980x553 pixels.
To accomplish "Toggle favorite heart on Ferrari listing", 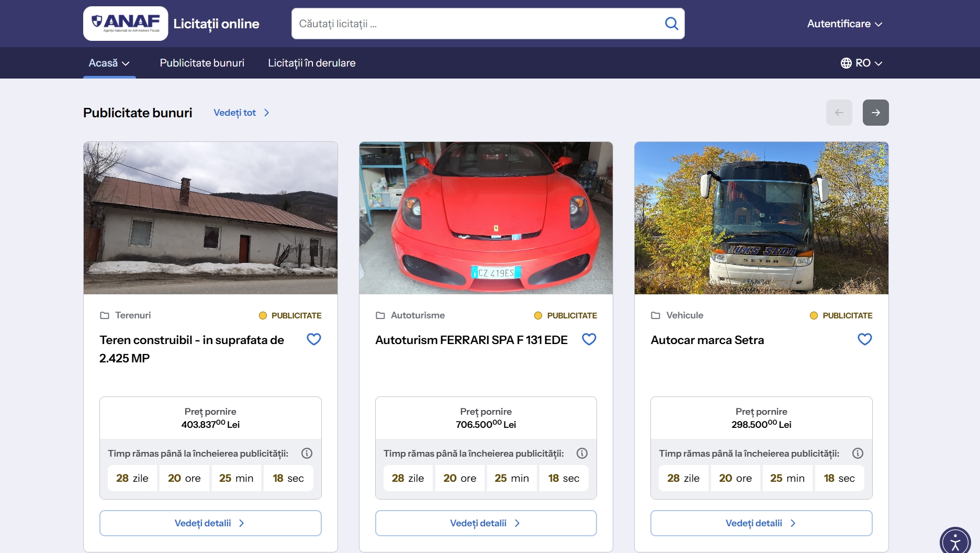I will [x=589, y=339].
